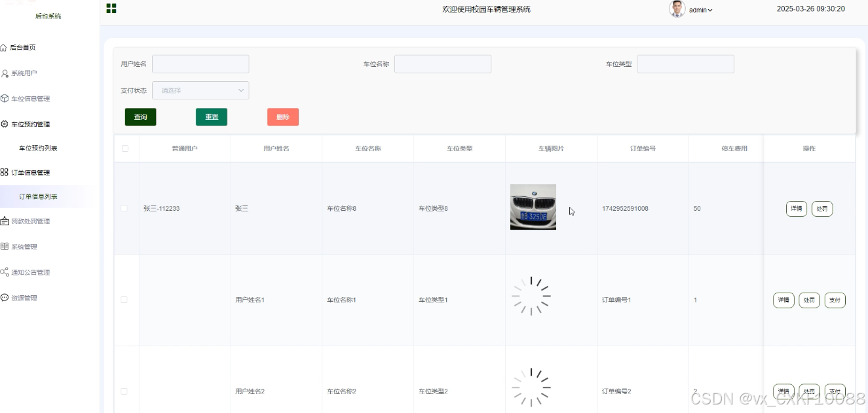
Task: Click the 重置 reset button
Action: [x=212, y=117]
